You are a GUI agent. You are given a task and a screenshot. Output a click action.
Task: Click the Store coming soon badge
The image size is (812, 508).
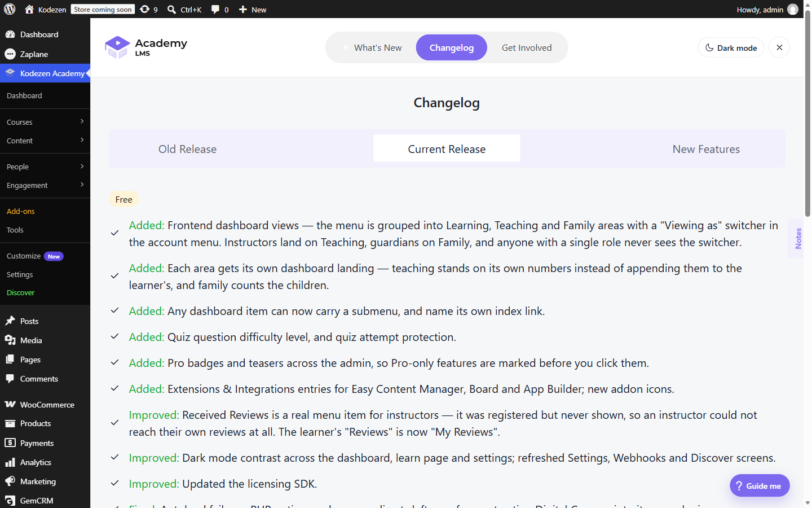click(103, 9)
